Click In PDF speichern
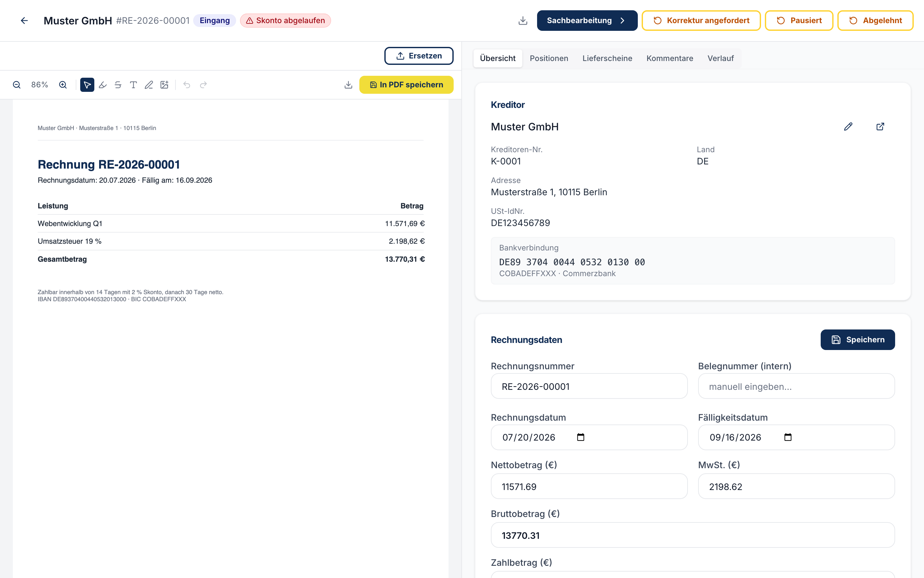This screenshot has width=924, height=578. [406, 85]
